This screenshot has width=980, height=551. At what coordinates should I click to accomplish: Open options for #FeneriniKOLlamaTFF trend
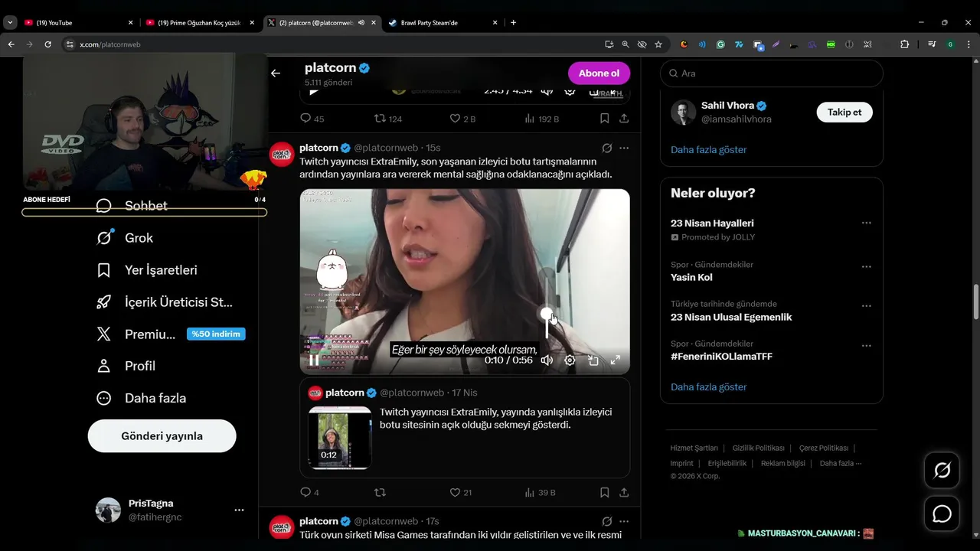tap(866, 345)
